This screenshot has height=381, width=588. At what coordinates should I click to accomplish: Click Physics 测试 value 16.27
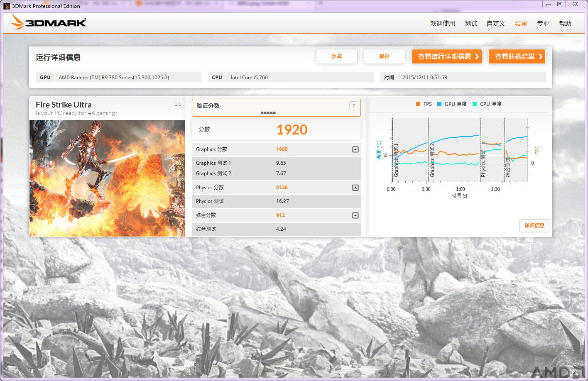click(282, 201)
